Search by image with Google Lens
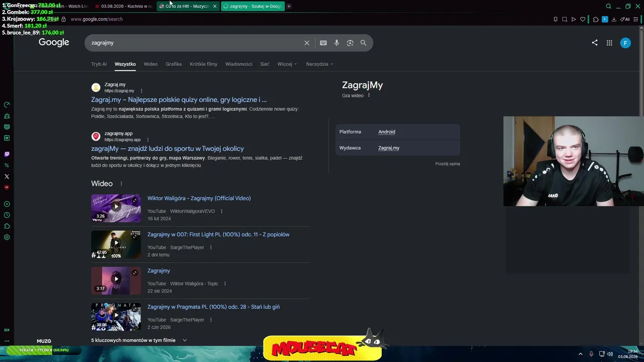 click(350, 43)
